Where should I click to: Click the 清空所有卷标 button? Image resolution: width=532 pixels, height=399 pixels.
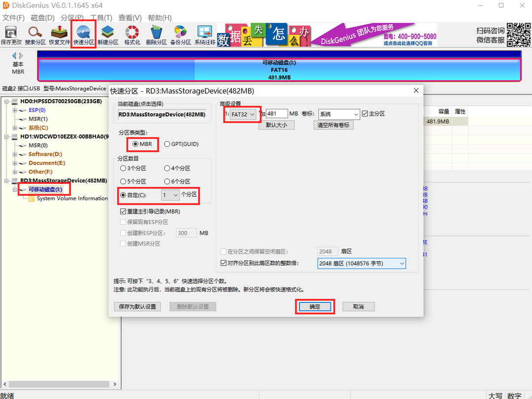[333, 124]
